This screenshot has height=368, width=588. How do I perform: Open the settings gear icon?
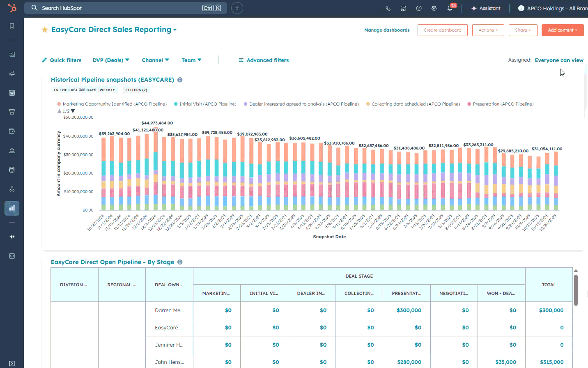(x=434, y=8)
